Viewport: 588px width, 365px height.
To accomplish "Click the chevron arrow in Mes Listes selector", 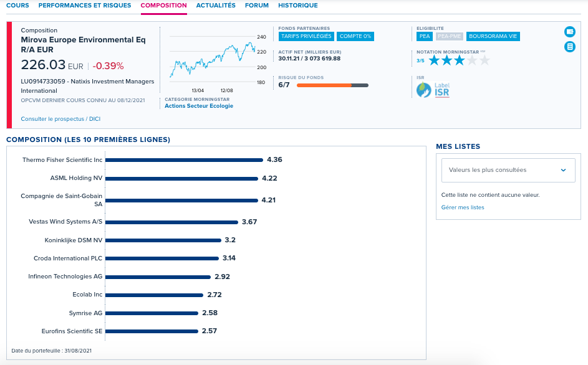I will 563,170.
